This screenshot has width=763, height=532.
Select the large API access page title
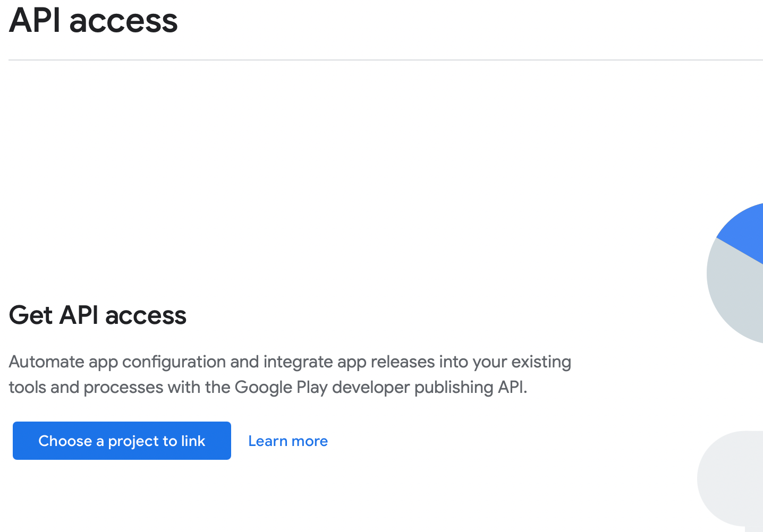tap(94, 21)
